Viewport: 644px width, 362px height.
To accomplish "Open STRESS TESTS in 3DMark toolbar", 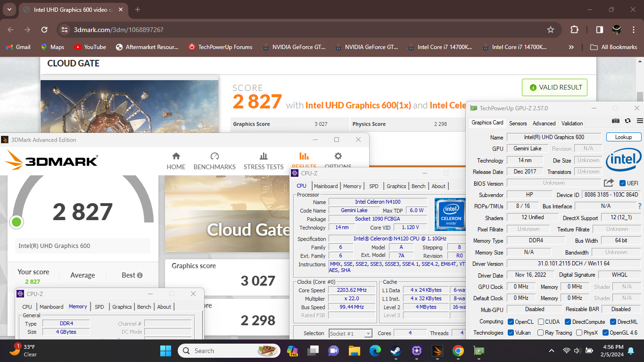I will pyautogui.click(x=264, y=161).
